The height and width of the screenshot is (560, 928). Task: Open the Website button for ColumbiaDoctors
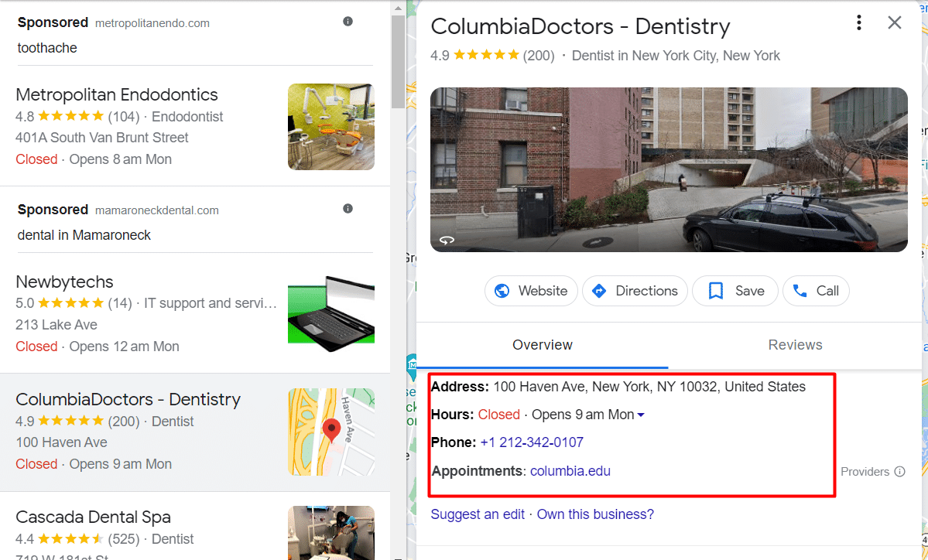(x=531, y=291)
